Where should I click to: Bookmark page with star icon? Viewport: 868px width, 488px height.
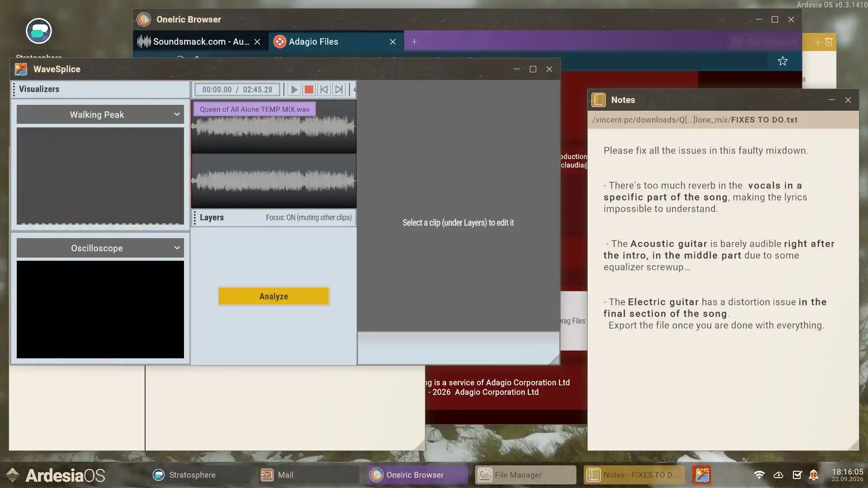pyautogui.click(x=783, y=61)
